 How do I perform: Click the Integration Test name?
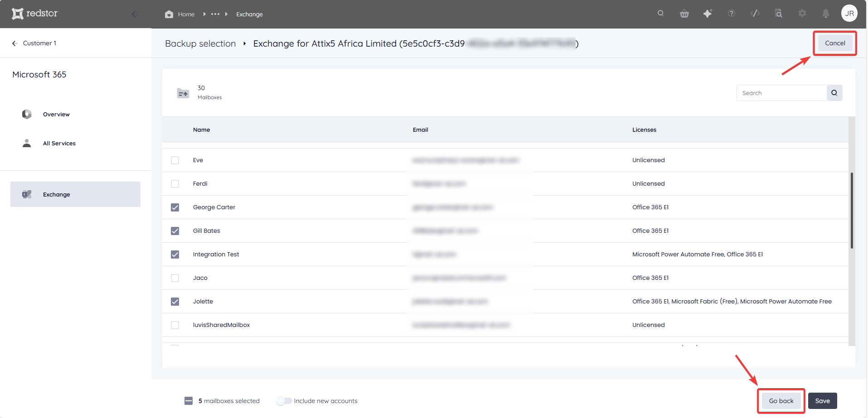click(216, 254)
